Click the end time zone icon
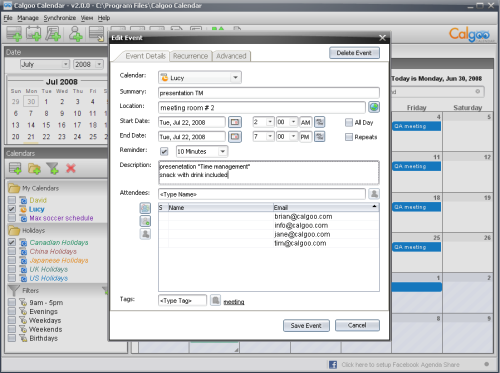This screenshot has height=373, width=500. point(320,137)
